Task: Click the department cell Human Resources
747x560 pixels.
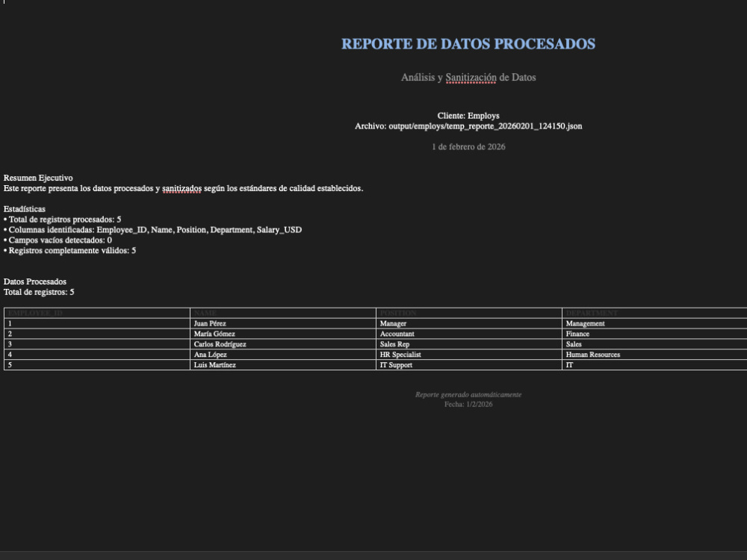Action: 654,355
